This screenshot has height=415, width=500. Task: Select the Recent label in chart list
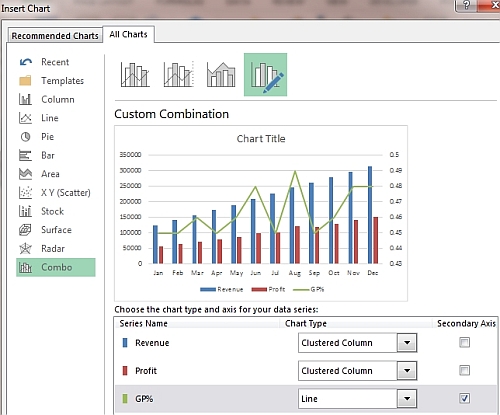(55, 62)
